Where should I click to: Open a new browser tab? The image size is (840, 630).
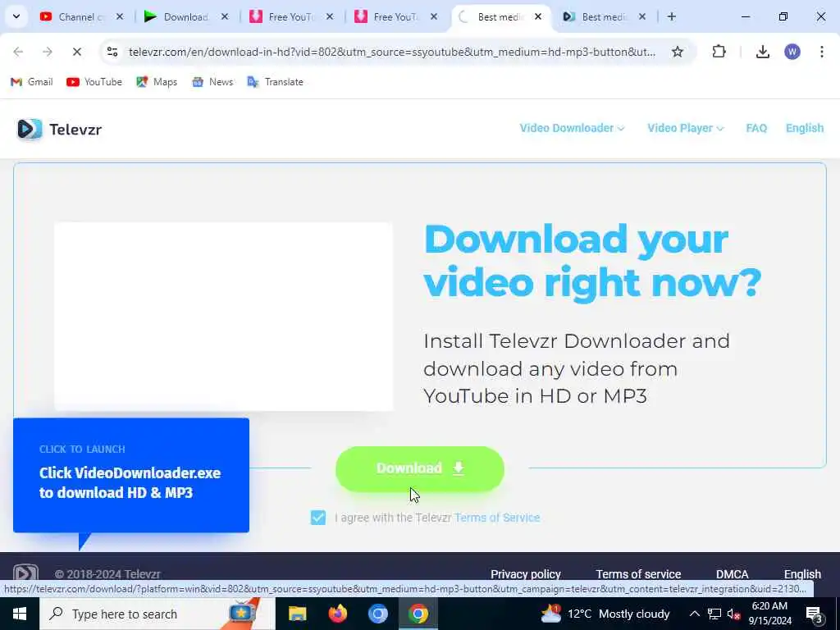[672, 16]
